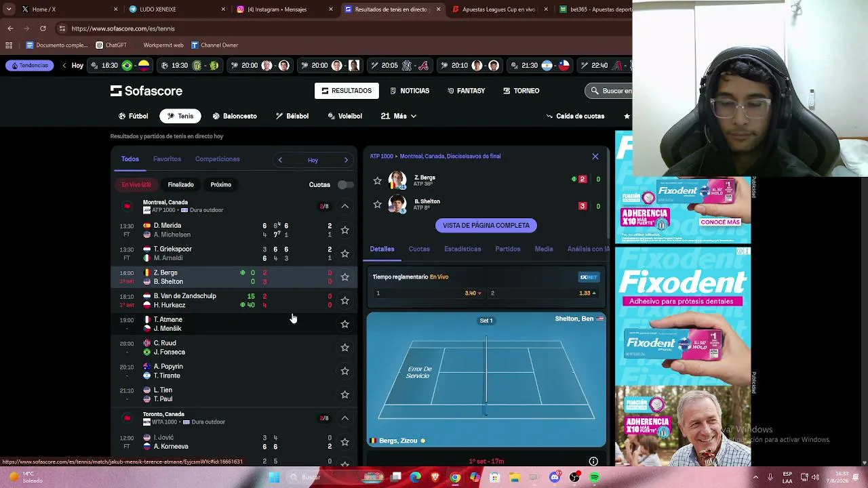Open the Noticias nav link

coord(410,91)
